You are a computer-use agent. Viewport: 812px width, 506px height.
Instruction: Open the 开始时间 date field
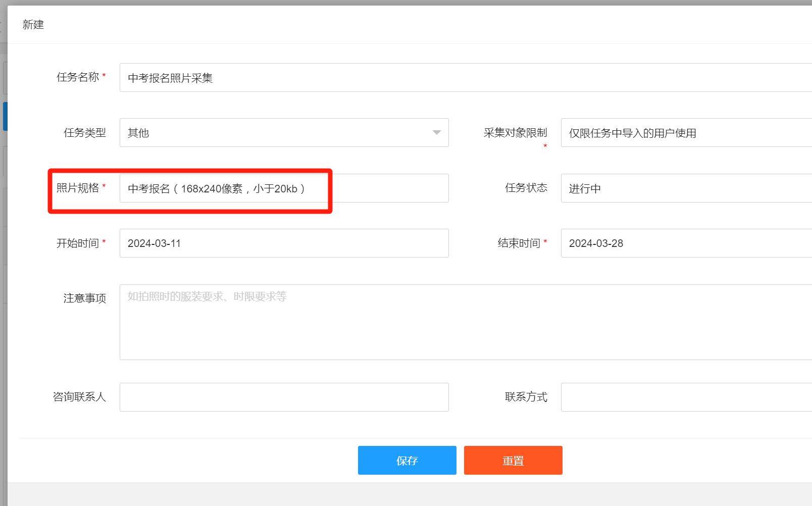click(x=284, y=243)
